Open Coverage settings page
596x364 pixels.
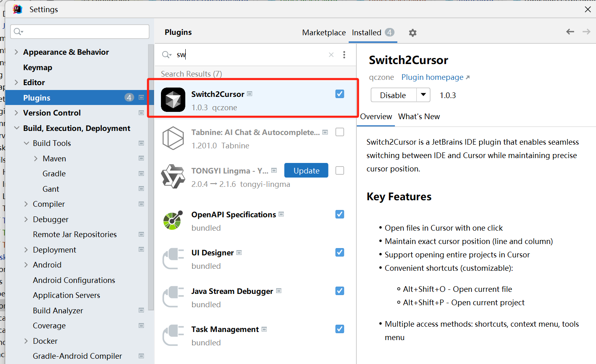tap(49, 325)
